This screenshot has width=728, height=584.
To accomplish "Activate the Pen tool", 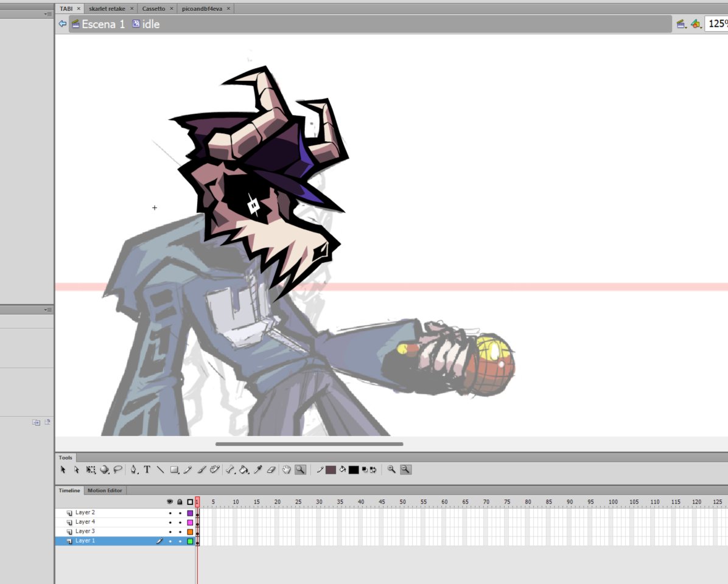I will coord(134,470).
